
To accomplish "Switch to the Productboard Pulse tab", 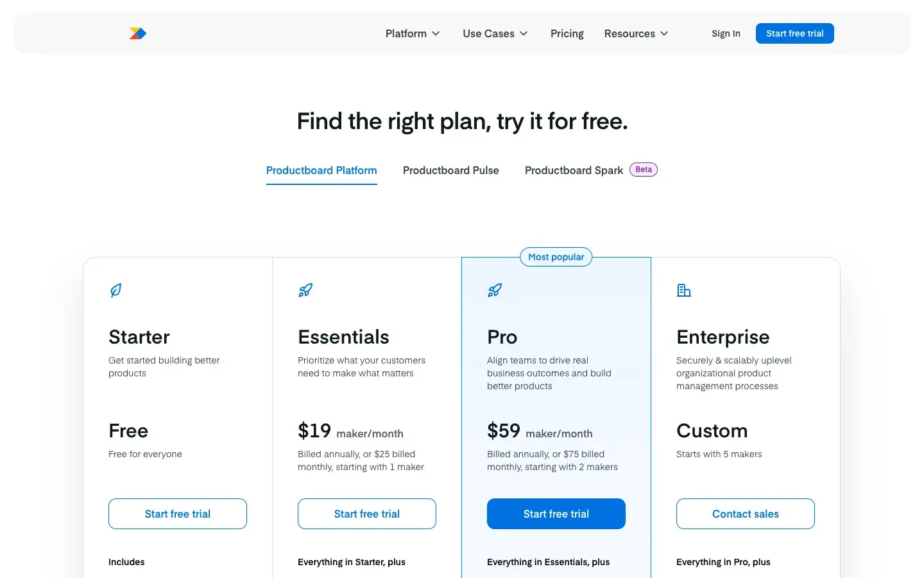I will pos(450,170).
